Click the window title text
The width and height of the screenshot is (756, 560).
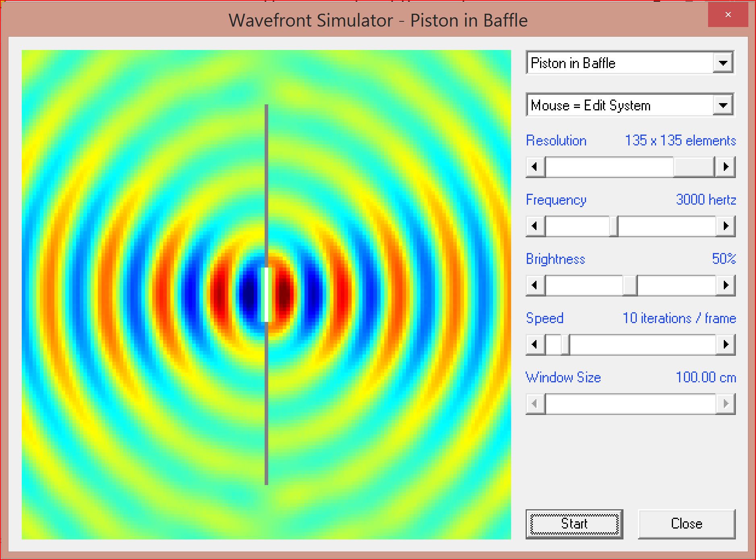[x=378, y=20]
